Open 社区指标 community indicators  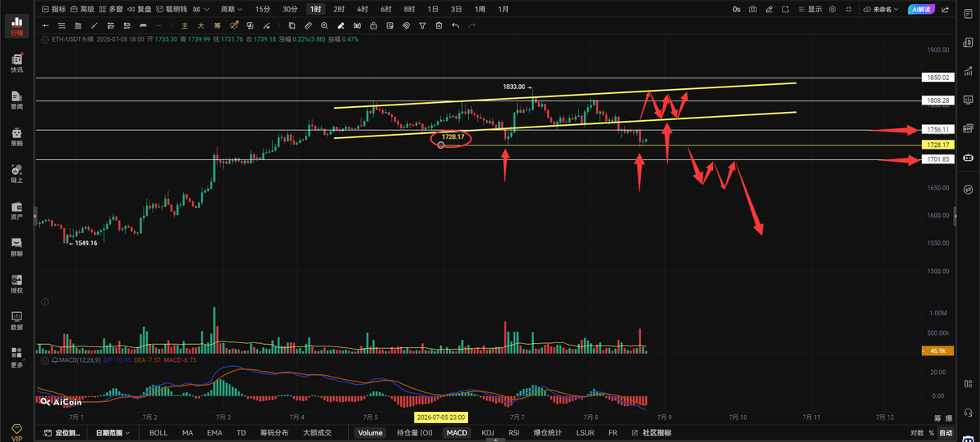click(652, 433)
